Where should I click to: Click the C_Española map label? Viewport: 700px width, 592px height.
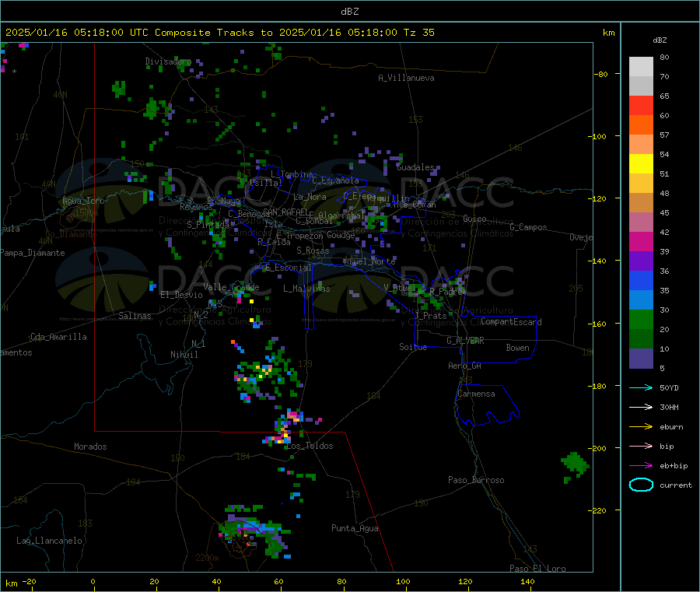pyautogui.click(x=335, y=180)
